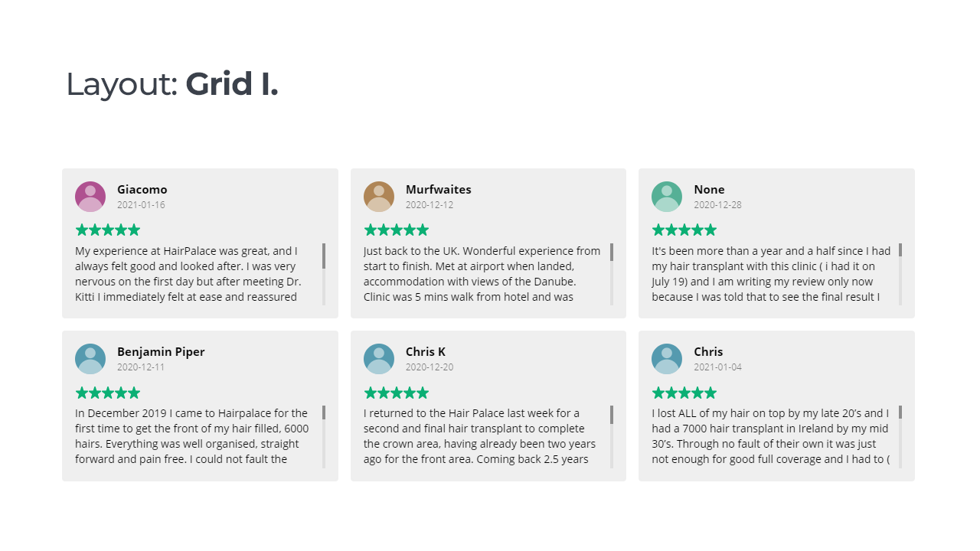Click Benjamin Piper's blue avatar icon

(x=90, y=359)
